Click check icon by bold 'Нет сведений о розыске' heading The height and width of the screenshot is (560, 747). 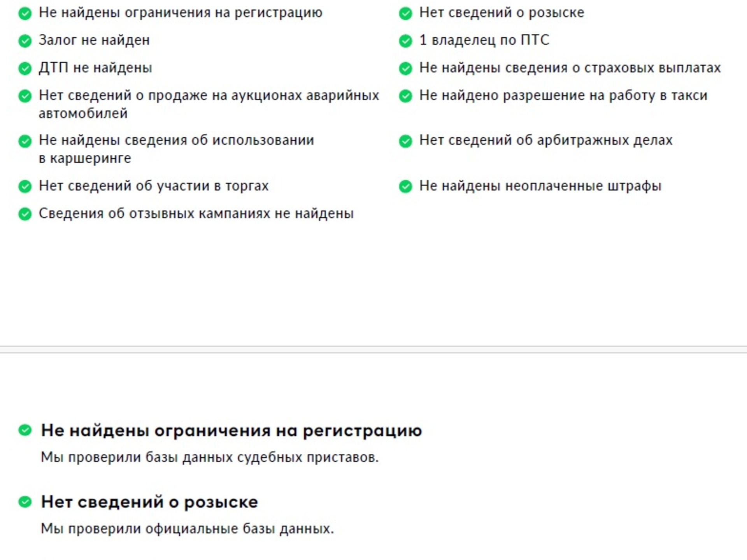point(25,502)
